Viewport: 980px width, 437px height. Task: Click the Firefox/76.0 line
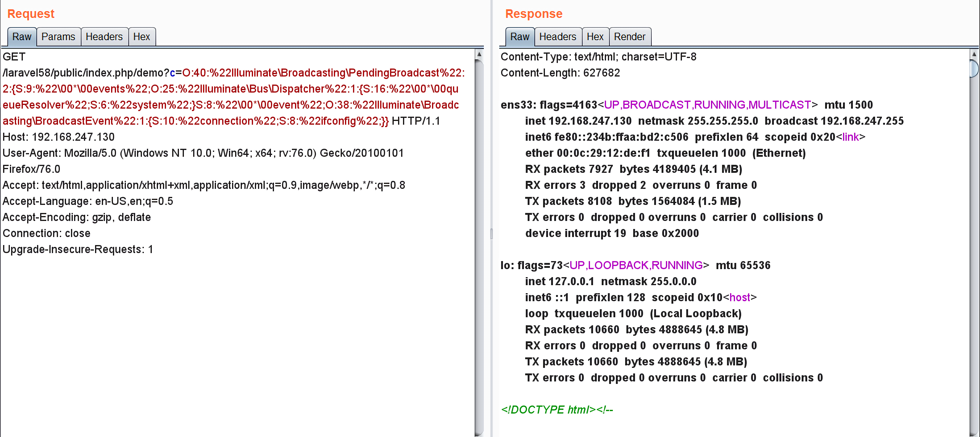tap(31, 169)
